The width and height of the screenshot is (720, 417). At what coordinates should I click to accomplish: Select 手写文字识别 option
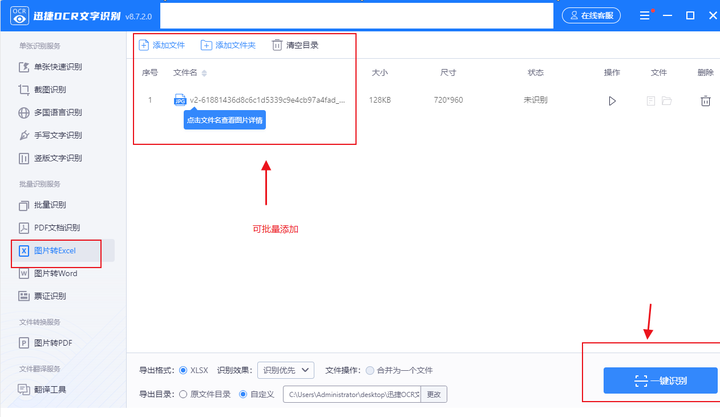[51, 135]
